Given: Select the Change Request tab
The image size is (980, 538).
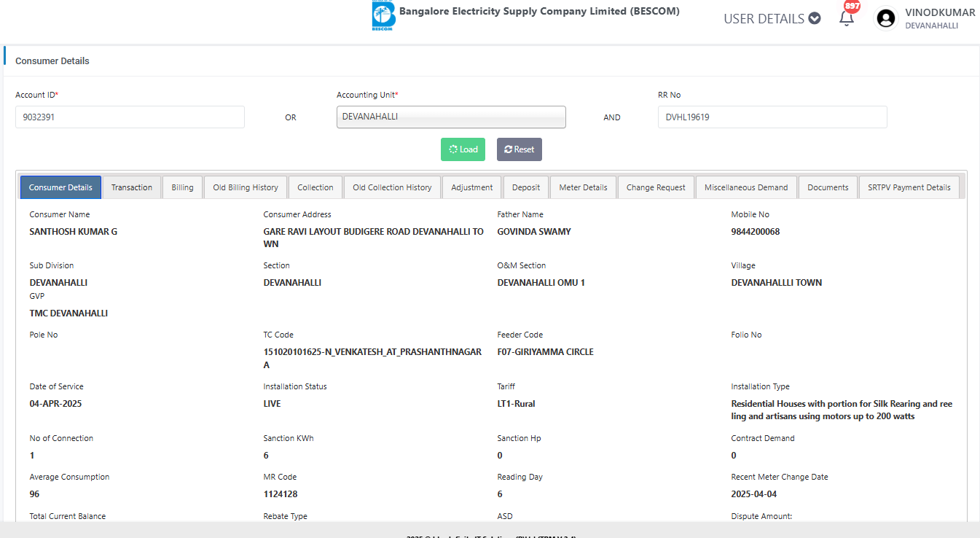Looking at the screenshot, I should tap(656, 187).
